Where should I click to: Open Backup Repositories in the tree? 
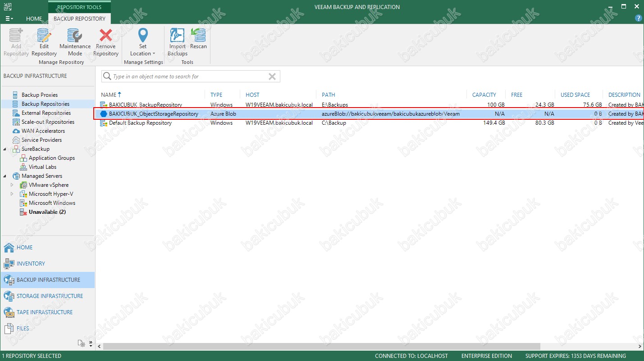45,104
